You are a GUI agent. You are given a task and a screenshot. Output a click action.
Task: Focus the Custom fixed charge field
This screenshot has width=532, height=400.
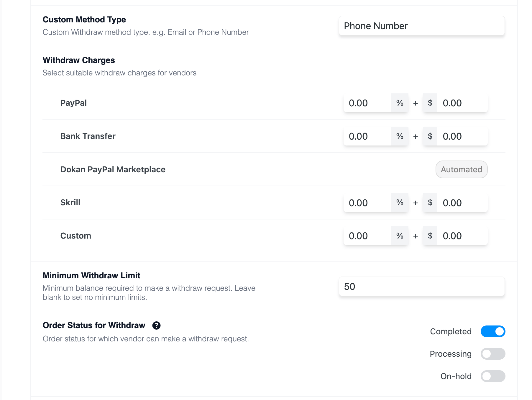tap(462, 236)
